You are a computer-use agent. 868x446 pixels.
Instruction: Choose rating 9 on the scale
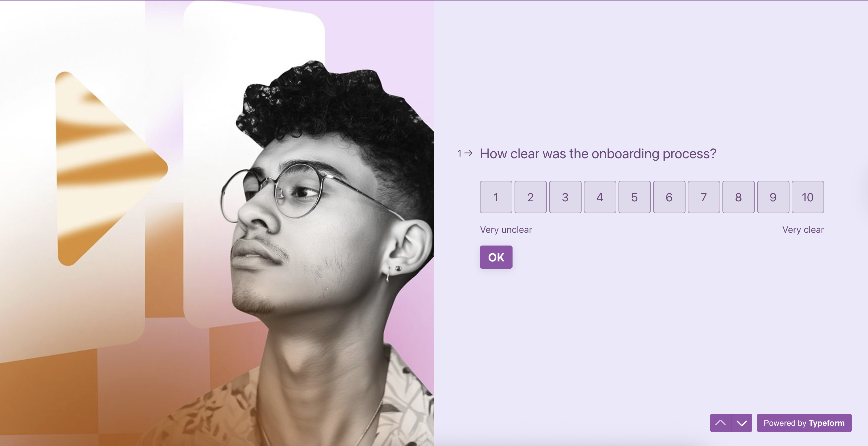tap(773, 197)
